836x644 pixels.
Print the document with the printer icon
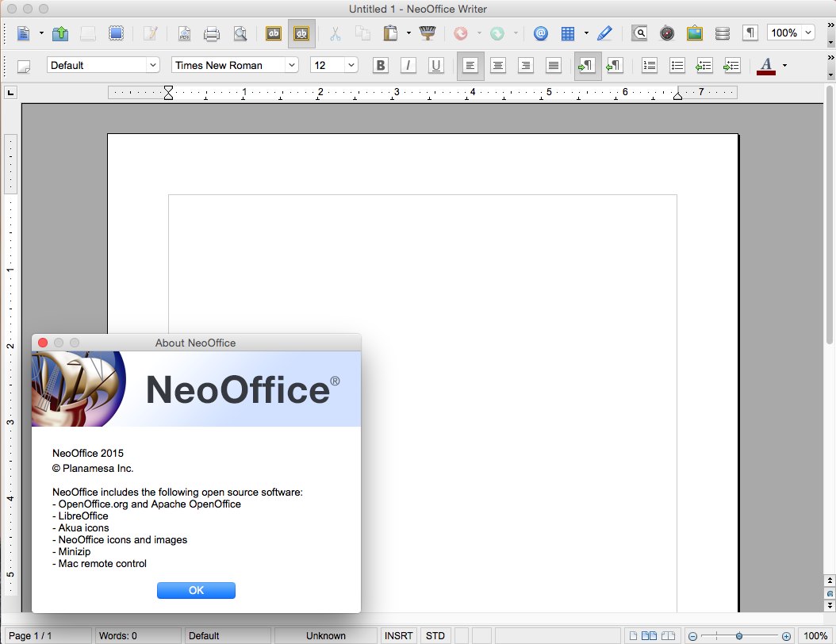(x=212, y=33)
